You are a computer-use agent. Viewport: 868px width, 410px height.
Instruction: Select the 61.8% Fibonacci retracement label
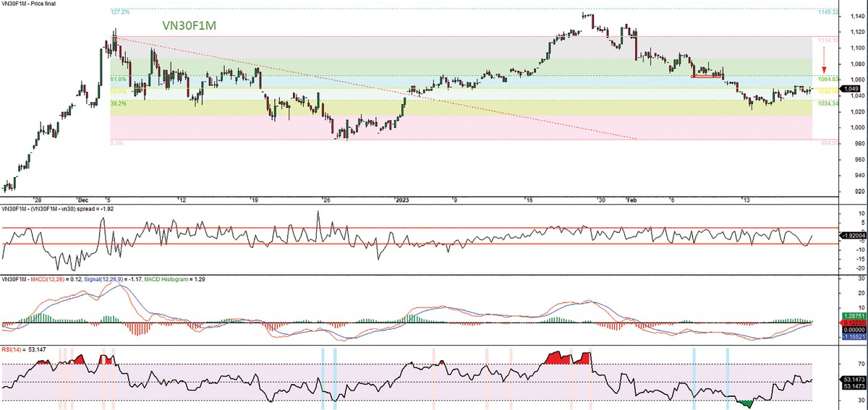(118, 79)
